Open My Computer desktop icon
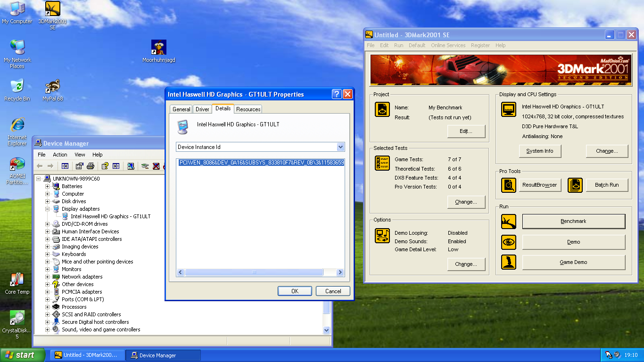This screenshot has height=362, width=644. pyautogui.click(x=17, y=13)
